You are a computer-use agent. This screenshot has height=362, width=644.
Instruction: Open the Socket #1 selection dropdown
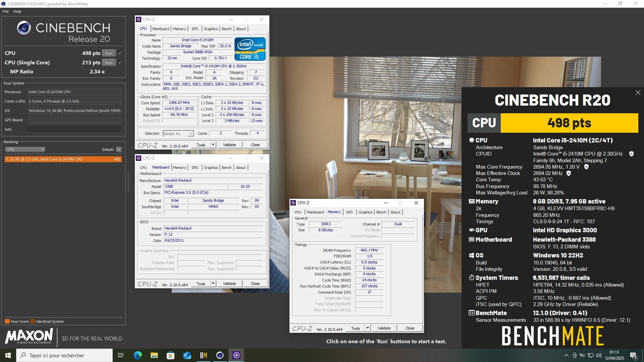(x=178, y=134)
